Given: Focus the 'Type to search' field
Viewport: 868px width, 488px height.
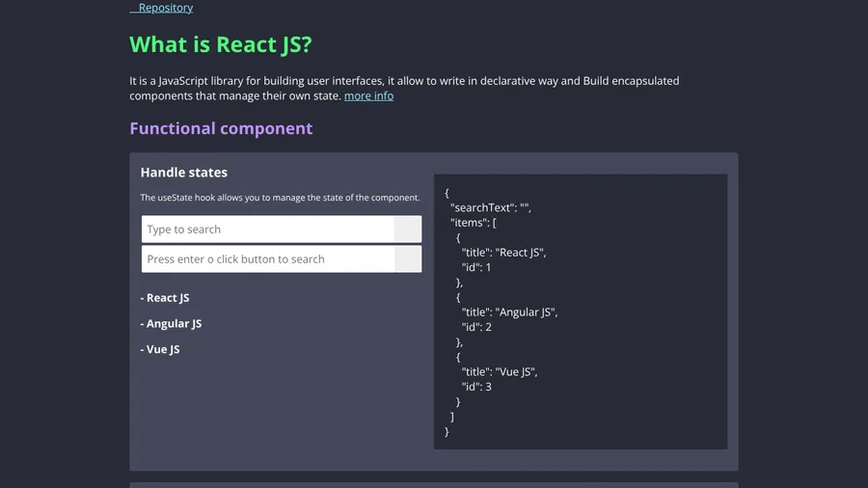Looking at the screenshot, I should (268, 230).
